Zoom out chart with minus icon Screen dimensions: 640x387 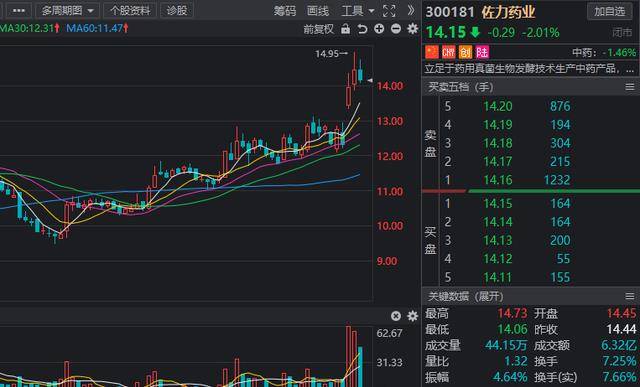click(396, 29)
